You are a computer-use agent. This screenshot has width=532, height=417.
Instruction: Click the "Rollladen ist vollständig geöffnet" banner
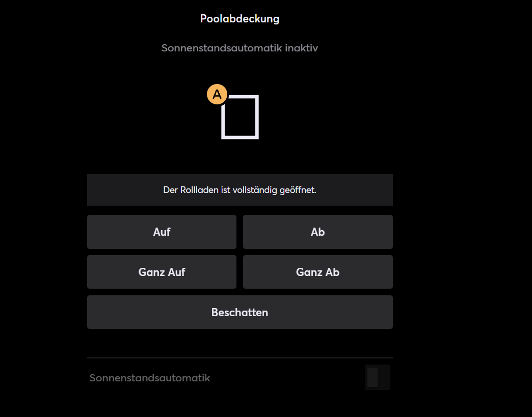(240, 190)
